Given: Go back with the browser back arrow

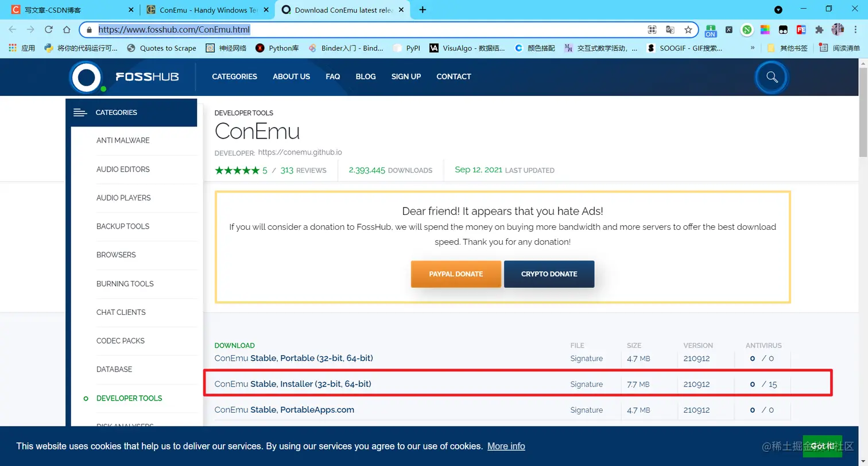Looking at the screenshot, I should coord(13,30).
